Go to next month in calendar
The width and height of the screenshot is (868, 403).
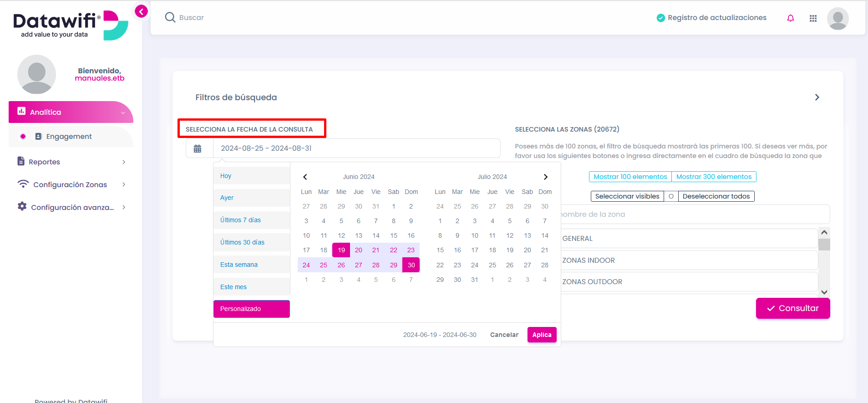545,177
